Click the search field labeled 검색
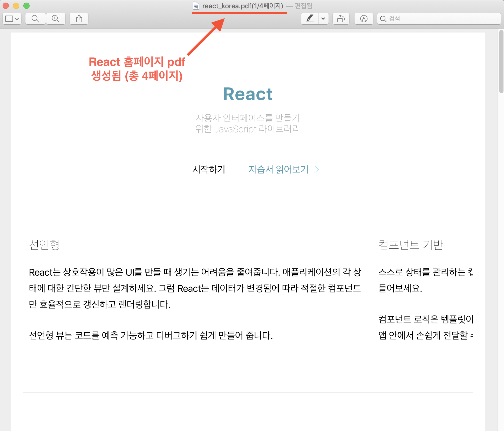Viewport: 504px width, 431px height. pyautogui.click(x=439, y=19)
